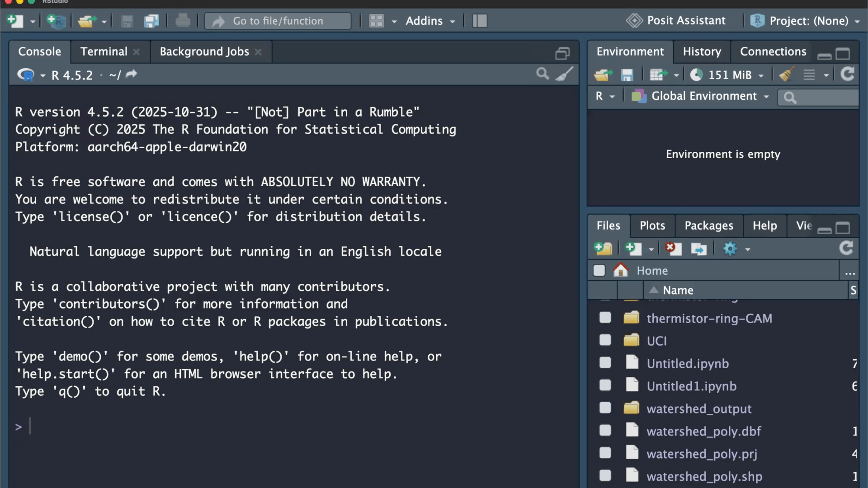Switch to the Plots tab
This screenshot has width=868, height=488.
[652, 225]
